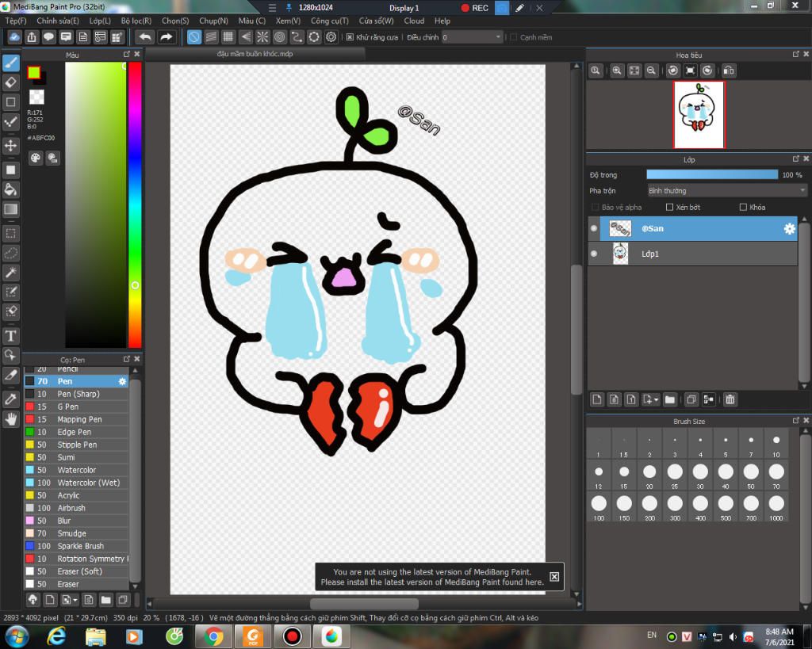Open settings gear for the @San layer

point(789,228)
